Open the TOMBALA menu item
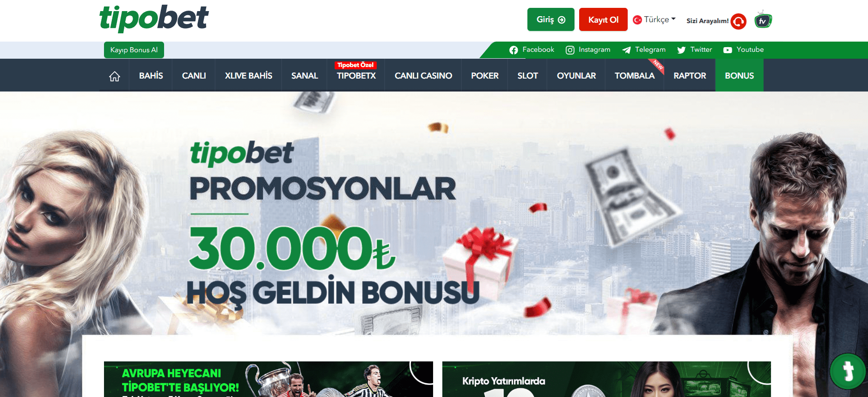 click(635, 76)
